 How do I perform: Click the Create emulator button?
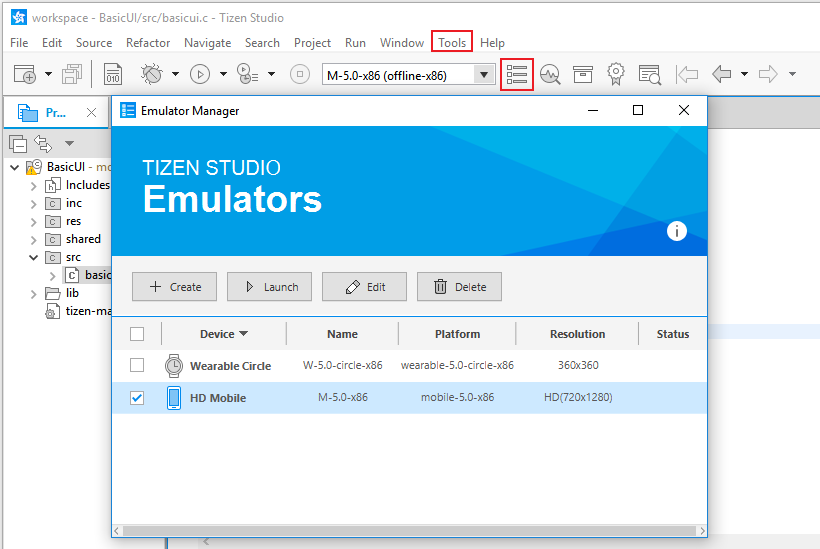[x=174, y=287]
